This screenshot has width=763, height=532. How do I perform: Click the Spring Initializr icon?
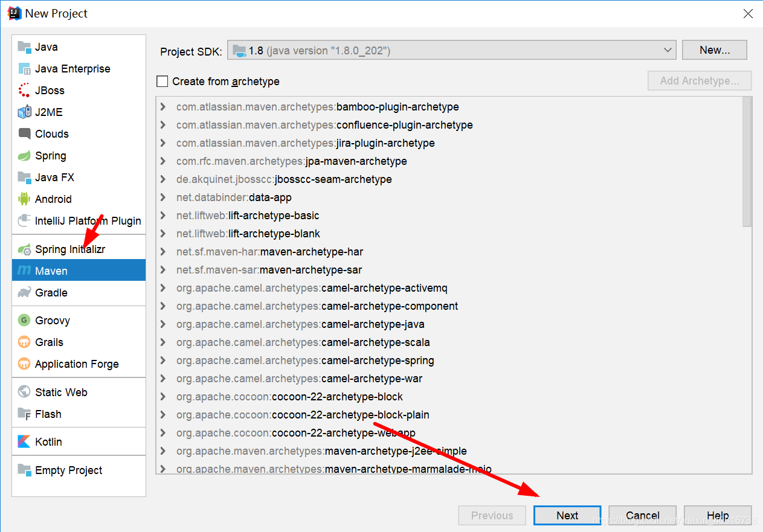pyautogui.click(x=24, y=249)
